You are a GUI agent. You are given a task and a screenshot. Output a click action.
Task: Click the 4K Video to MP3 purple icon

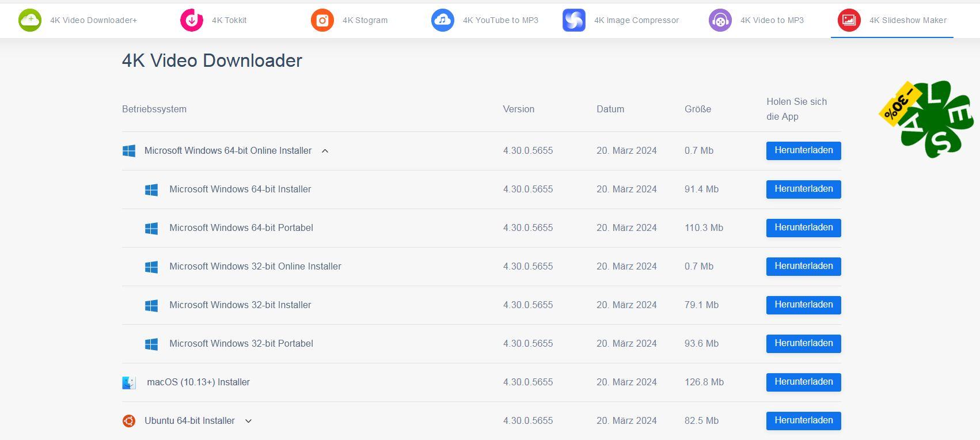pos(720,20)
